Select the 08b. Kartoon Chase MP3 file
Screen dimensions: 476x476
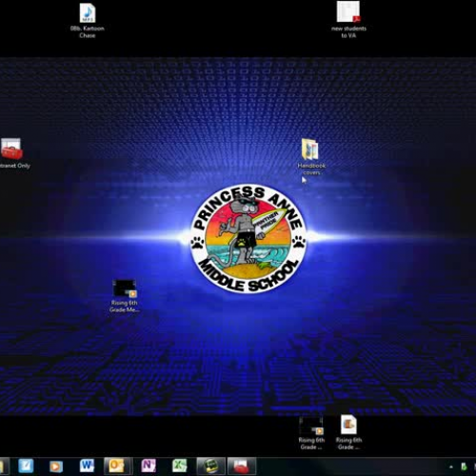pyautogui.click(x=88, y=20)
